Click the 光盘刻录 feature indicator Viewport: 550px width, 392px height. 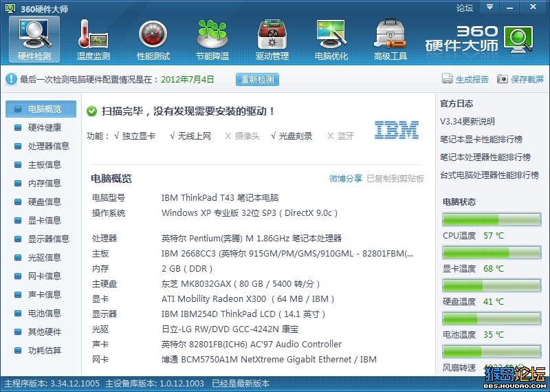(x=291, y=135)
